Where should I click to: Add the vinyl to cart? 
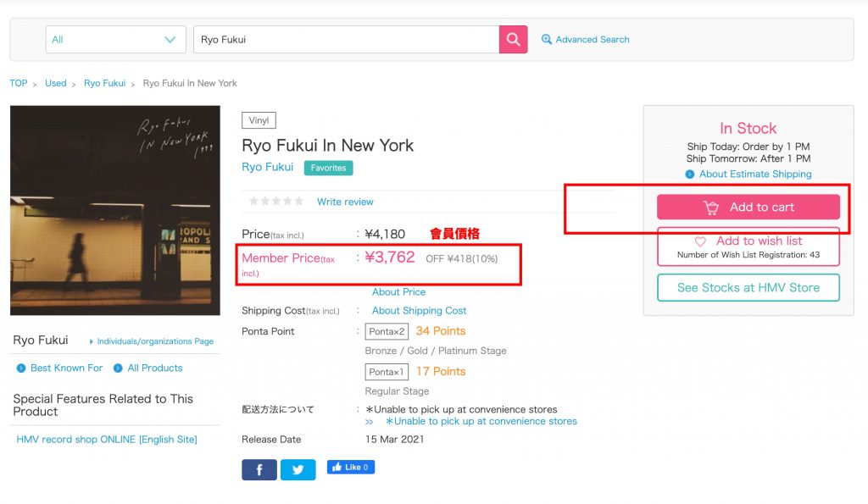click(748, 208)
